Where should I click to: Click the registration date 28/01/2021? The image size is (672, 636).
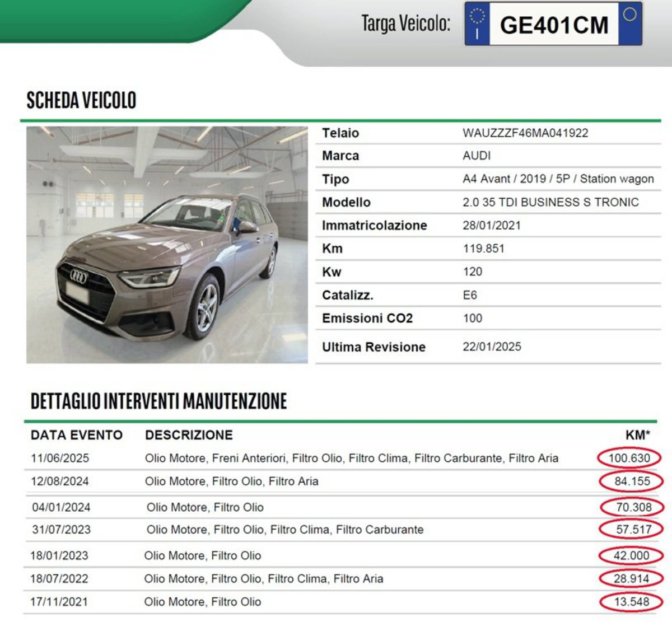point(492,226)
